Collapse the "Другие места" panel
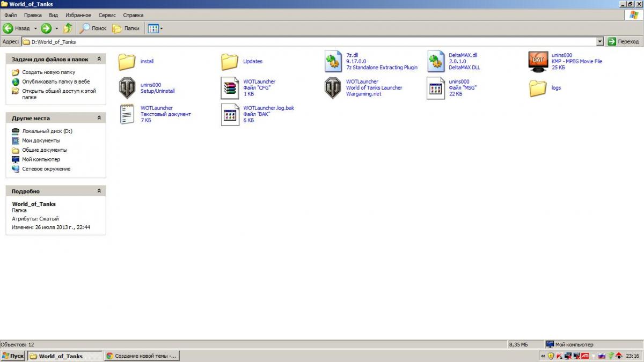The width and height of the screenshot is (644, 362). (99, 118)
